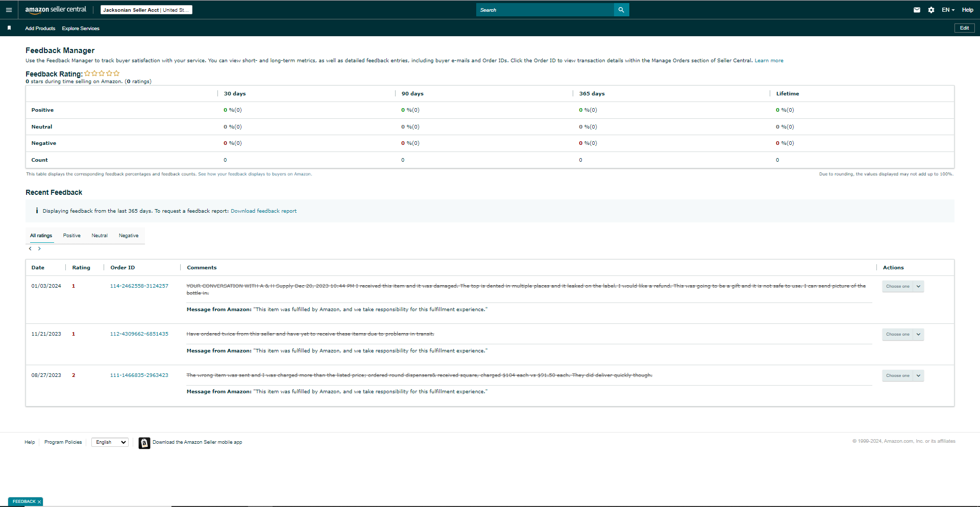This screenshot has height=507, width=980.
Task: Click the Feedback Manager heading
Action: coord(60,50)
